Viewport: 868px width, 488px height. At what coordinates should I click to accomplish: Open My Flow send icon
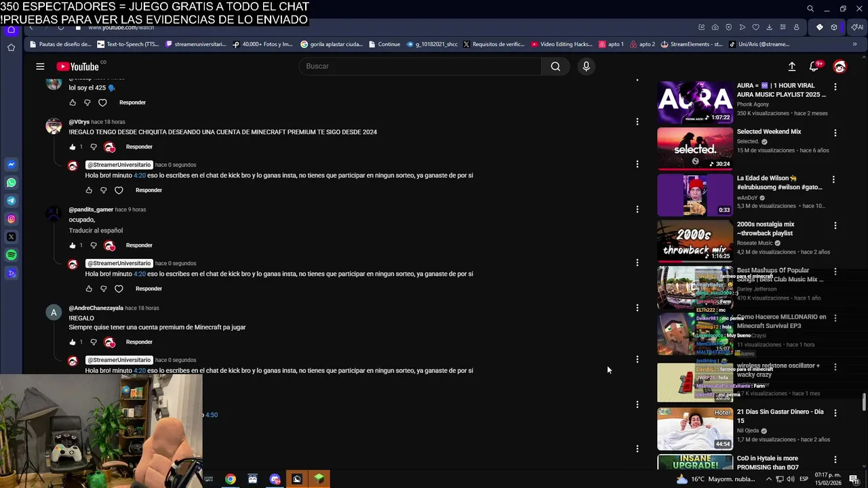click(742, 27)
